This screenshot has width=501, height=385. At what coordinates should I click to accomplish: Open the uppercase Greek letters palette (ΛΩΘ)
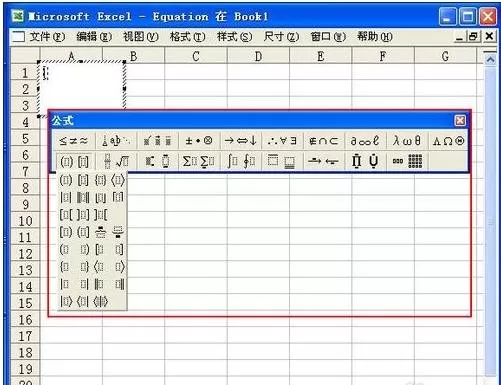(x=448, y=141)
